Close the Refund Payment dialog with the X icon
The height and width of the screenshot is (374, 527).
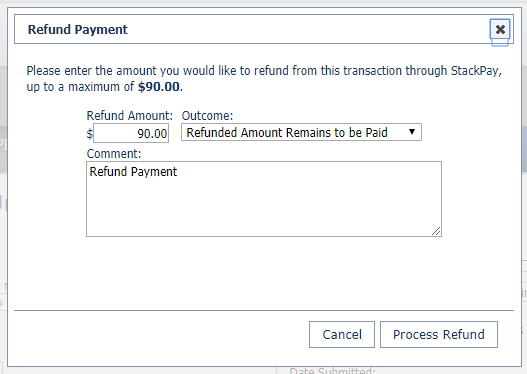coord(500,30)
